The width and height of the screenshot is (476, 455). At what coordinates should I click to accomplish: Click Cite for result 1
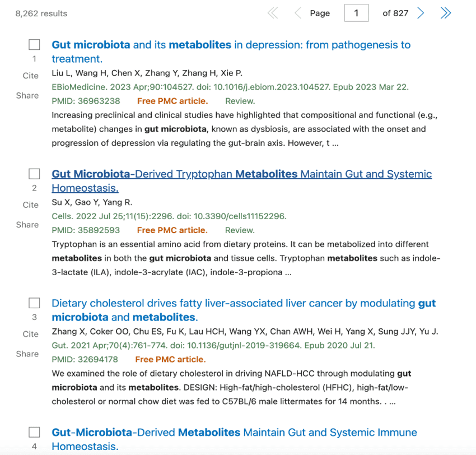31,76
